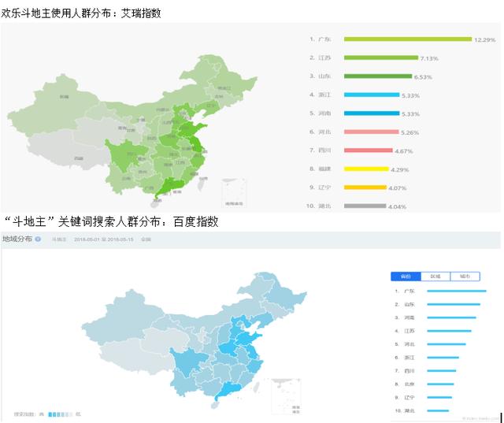Click iResearch list label 8. 福建
The width and height of the screenshot is (504, 423).
321,169
